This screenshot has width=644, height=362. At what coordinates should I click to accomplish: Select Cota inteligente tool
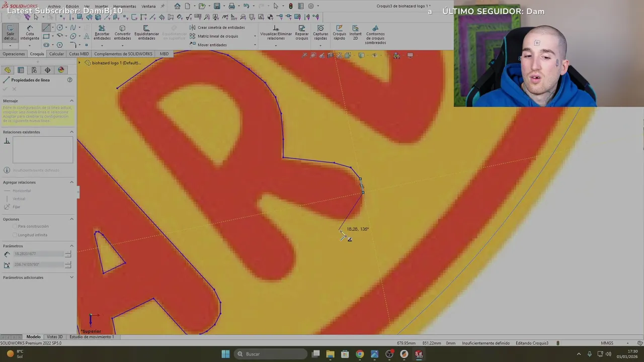pyautogui.click(x=30, y=33)
